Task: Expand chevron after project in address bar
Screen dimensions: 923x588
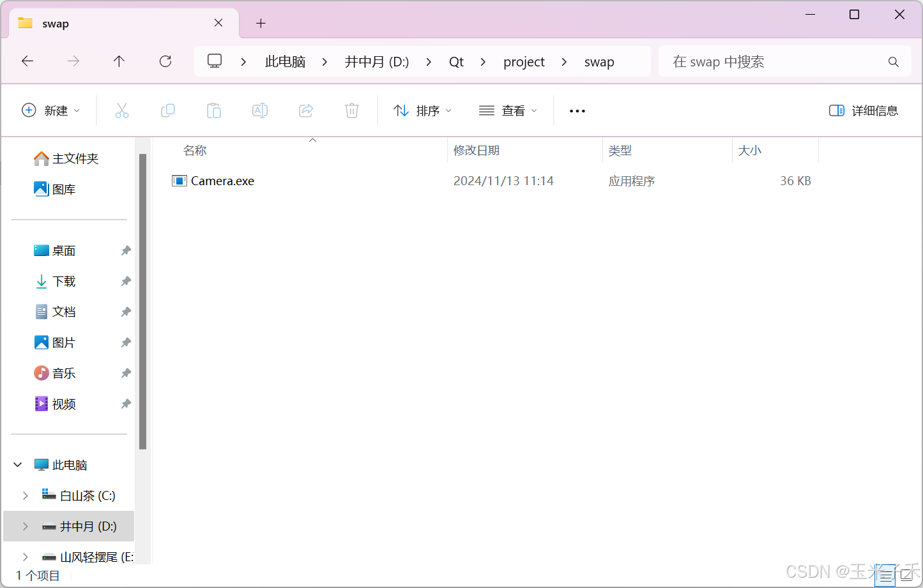Action: pos(564,62)
